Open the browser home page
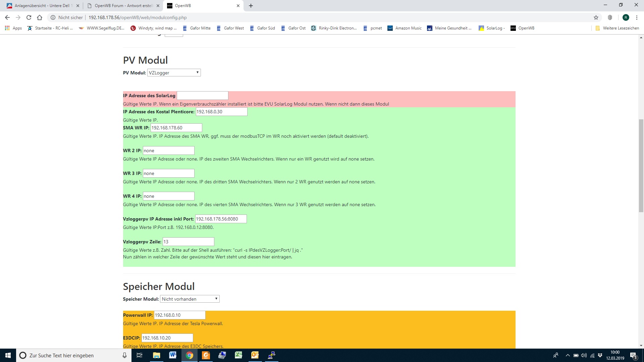The width and height of the screenshot is (644, 362). click(x=40, y=17)
